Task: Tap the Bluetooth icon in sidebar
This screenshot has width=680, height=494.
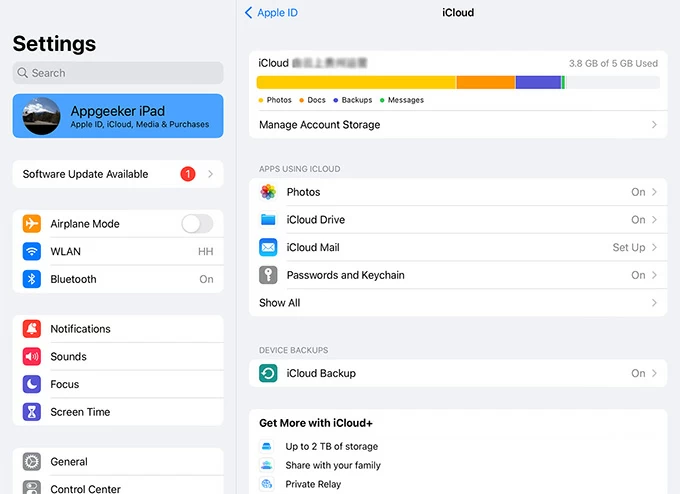Action: pos(32,279)
